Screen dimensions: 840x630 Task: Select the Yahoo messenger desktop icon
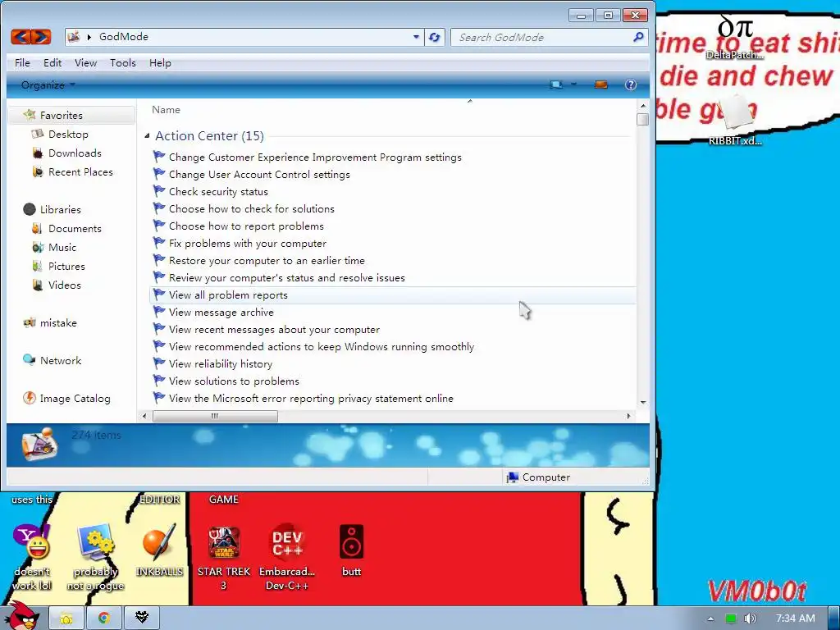[32, 557]
